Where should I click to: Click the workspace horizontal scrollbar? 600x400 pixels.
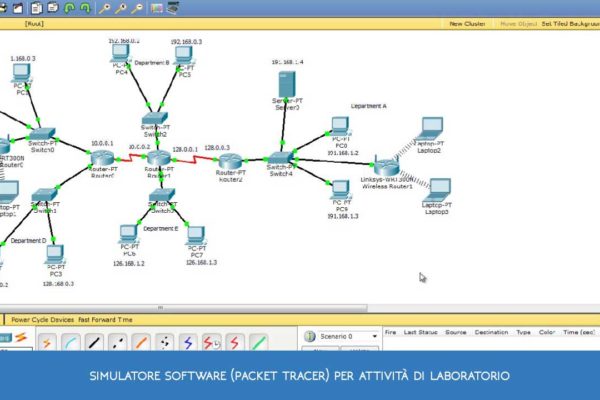(184, 308)
